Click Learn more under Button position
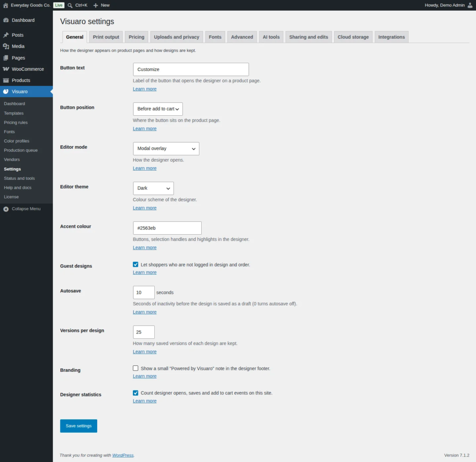This screenshot has width=476, height=462. tap(145, 129)
